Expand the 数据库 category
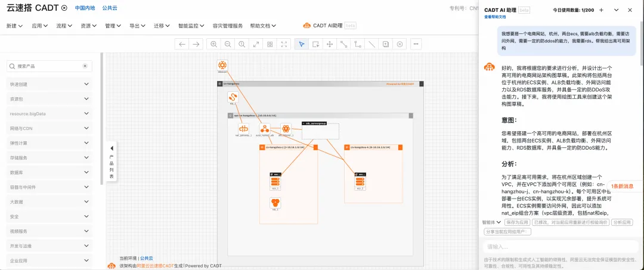The image size is (644, 270). (x=49, y=172)
